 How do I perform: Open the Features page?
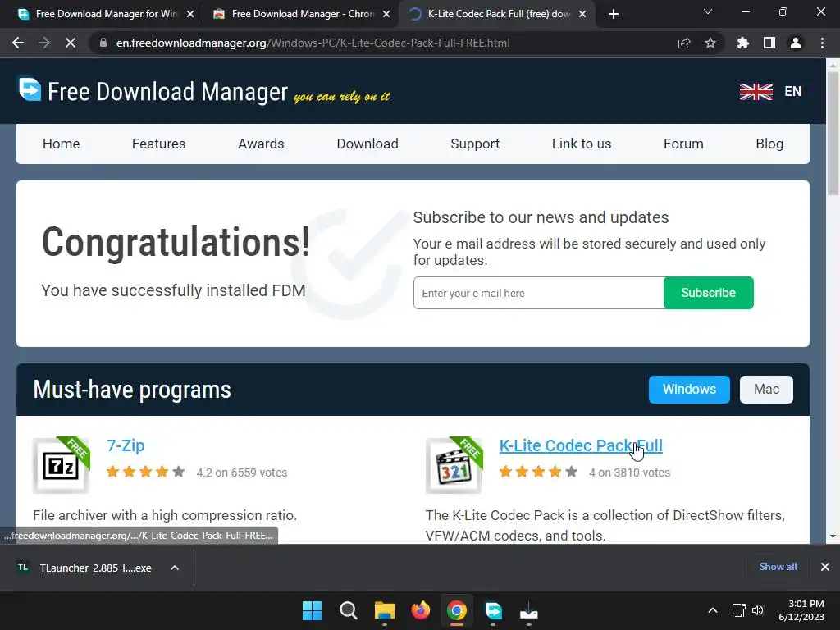pos(158,144)
